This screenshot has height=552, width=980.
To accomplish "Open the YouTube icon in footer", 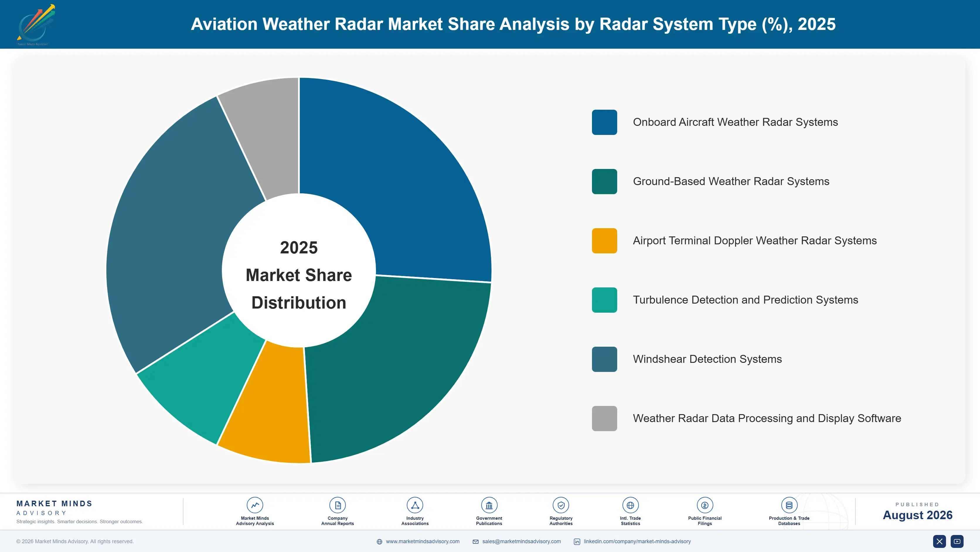I will coord(957,541).
